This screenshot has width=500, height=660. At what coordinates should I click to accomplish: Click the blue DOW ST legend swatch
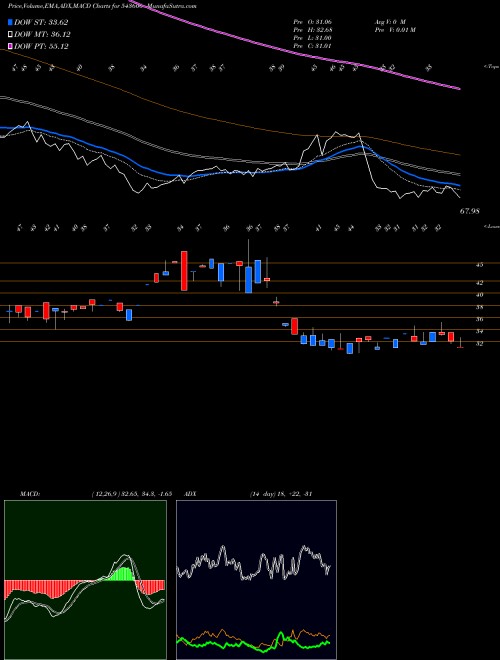(10, 22)
